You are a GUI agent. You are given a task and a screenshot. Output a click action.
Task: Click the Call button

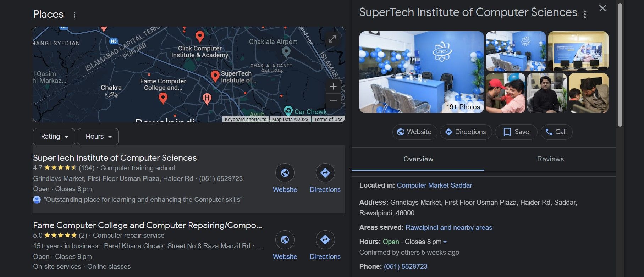556,132
